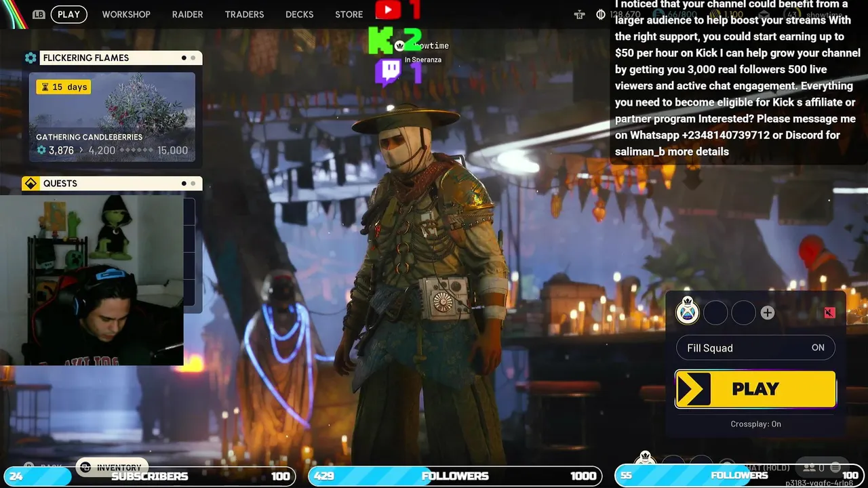868x488 pixels.
Task: Click the In Speranza location text
Action: pyautogui.click(x=423, y=60)
